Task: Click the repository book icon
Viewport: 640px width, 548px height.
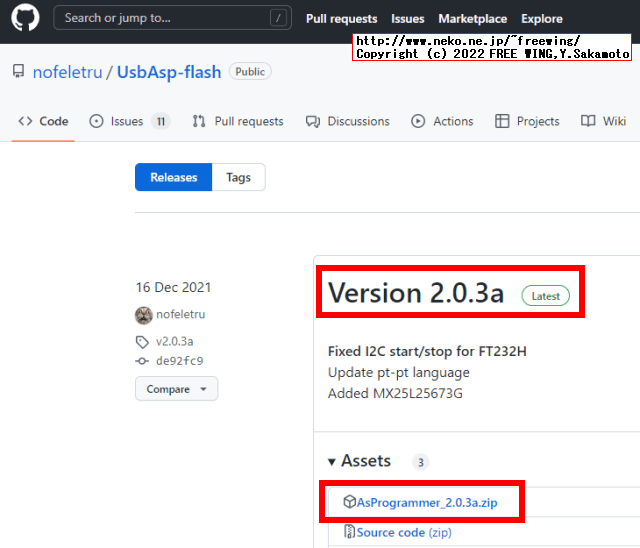Action: (x=19, y=72)
